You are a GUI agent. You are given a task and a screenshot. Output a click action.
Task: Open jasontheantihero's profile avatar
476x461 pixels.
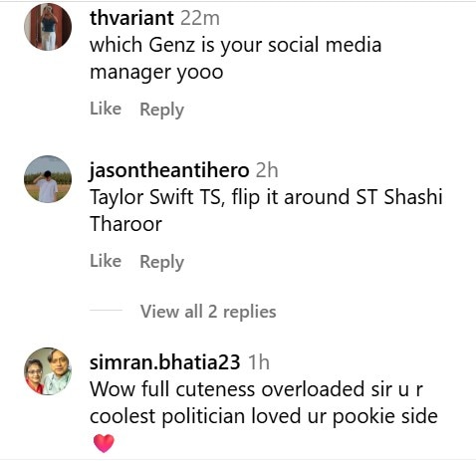[x=48, y=179]
